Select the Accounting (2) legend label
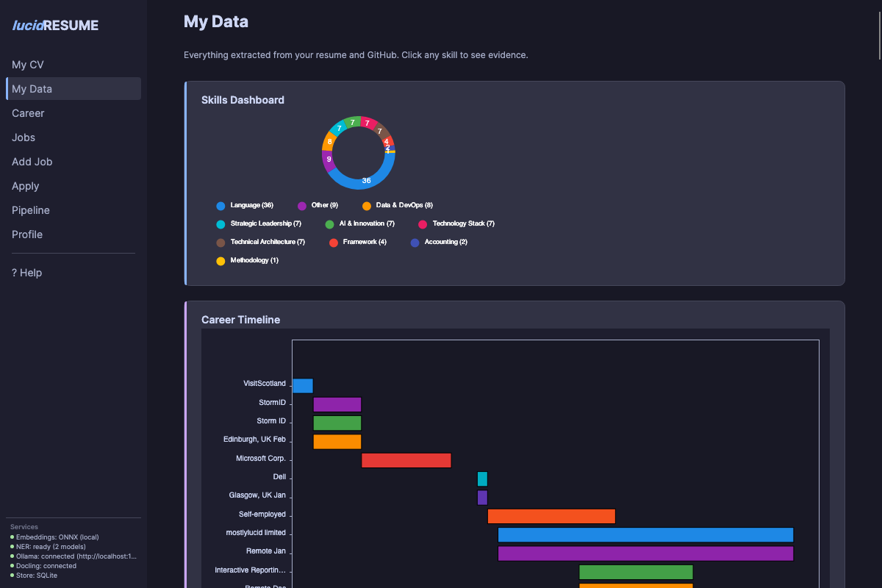 click(446, 242)
